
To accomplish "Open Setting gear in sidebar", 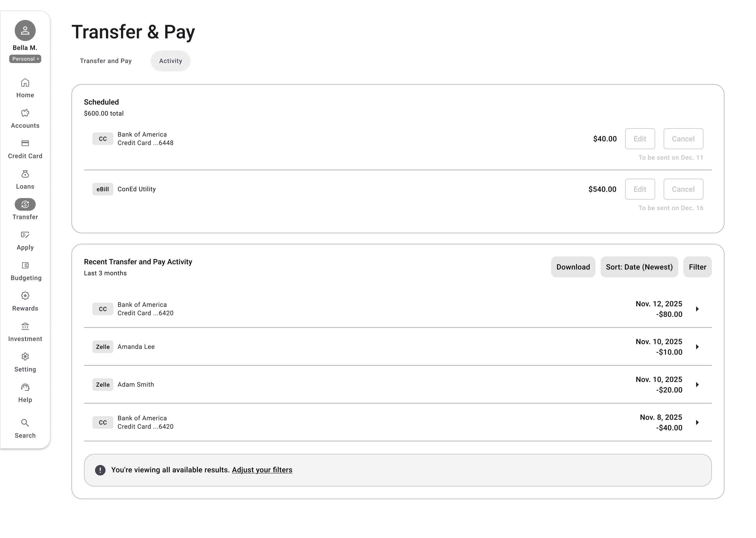I will [x=25, y=357].
